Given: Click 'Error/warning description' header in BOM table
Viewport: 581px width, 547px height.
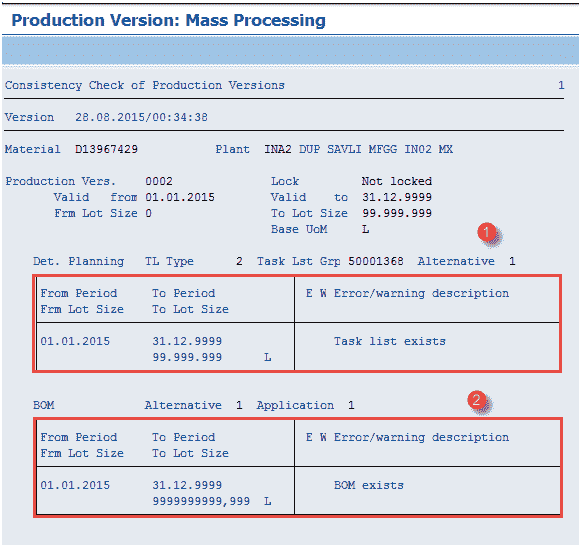Looking at the screenshot, I should (421, 437).
